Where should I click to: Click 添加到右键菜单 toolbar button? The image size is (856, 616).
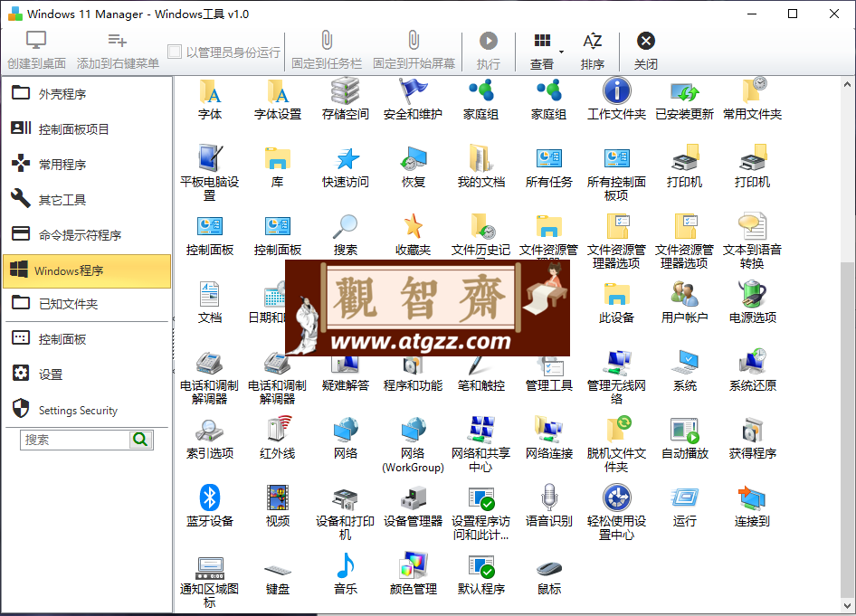118,50
